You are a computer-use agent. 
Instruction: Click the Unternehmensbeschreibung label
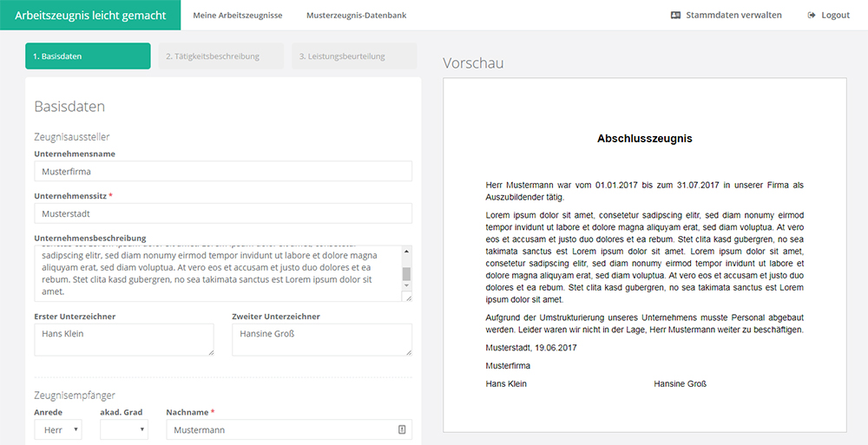(x=90, y=238)
